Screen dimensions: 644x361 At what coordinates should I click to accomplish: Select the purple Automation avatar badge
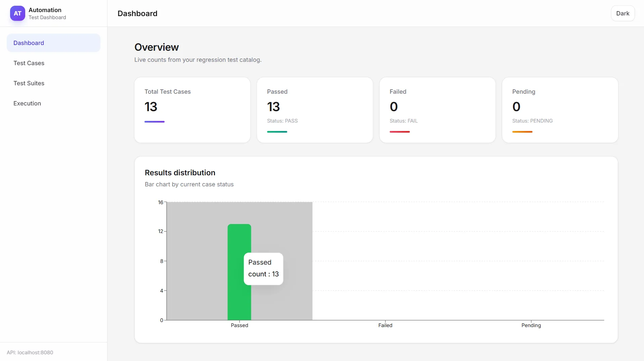[17, 13]
